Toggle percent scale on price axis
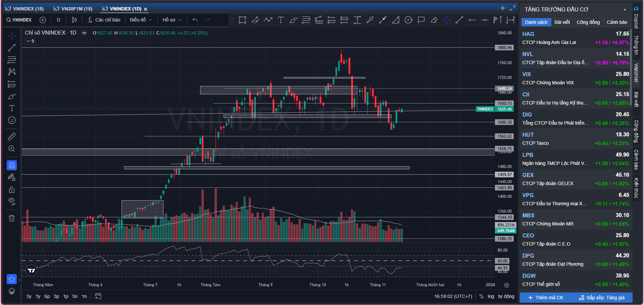644x305 pixels. 481,296
